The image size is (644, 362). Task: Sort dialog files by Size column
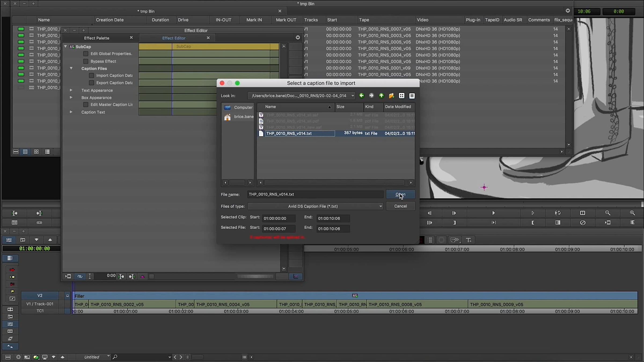(349, 107)
